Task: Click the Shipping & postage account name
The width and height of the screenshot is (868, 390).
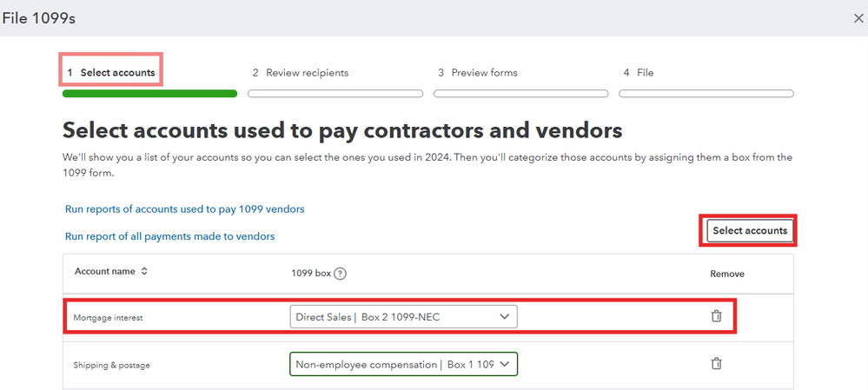Action: pos(111,366)
